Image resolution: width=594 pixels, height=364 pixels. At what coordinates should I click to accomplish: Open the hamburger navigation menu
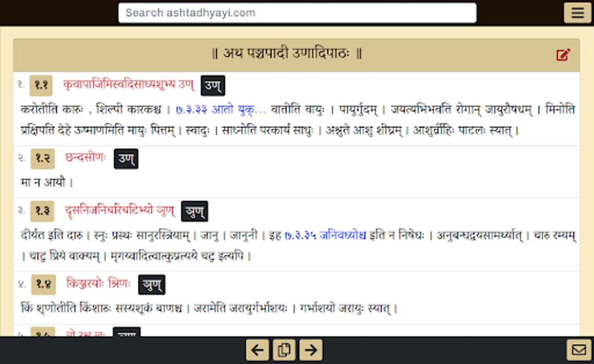point(577,13)
